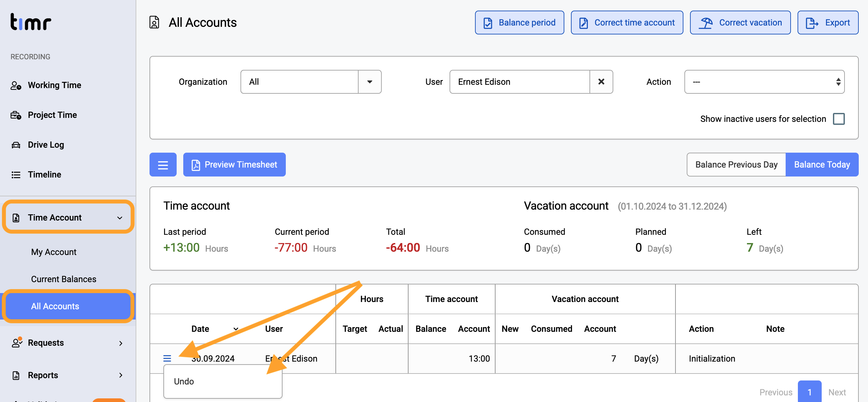Click the Project Time briefcase icon
The image size is (868, 402).
pyautogui.click(x=16, y=115)
